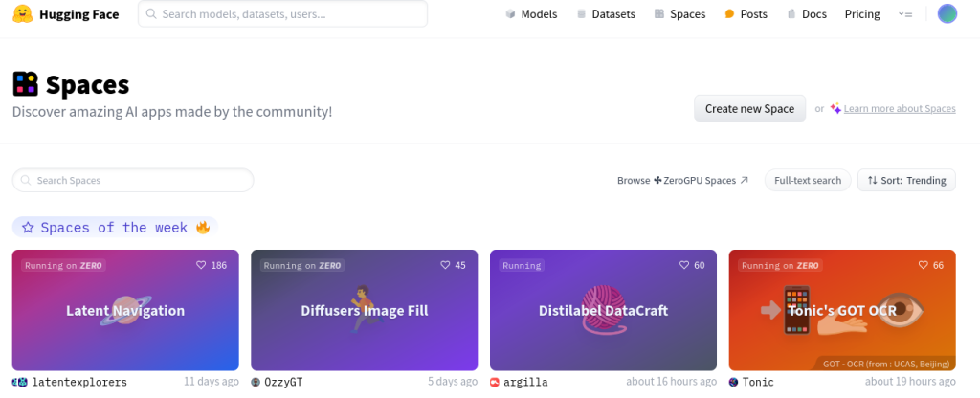Viewport: 980px width, 398px height.
Task: Click the Posts orange bubble icon
Action: 729,13
